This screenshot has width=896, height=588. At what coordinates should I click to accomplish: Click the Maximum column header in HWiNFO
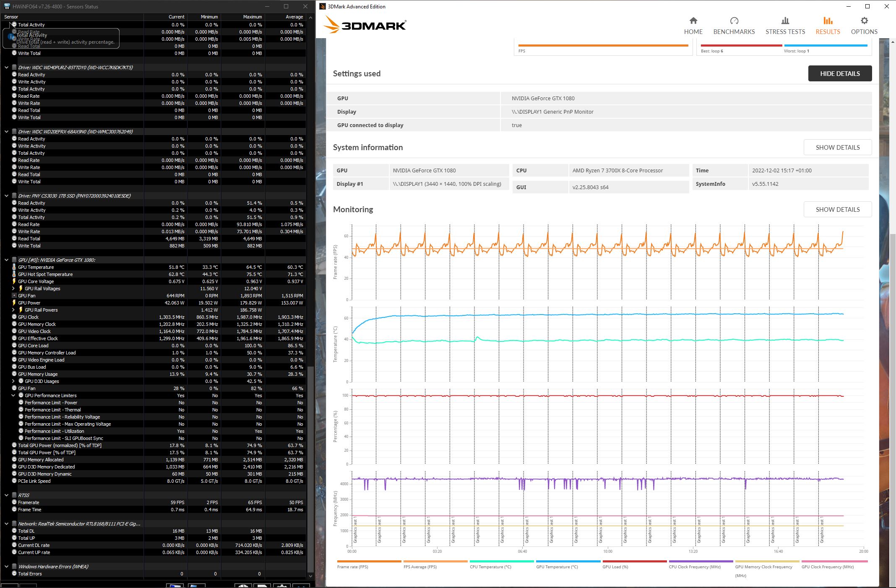tap(243, 17)
